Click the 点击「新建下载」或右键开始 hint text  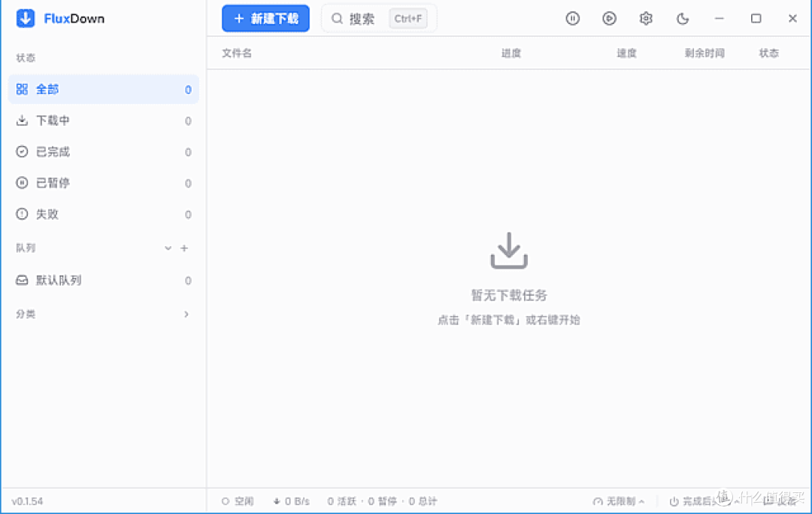click(509, 320)
